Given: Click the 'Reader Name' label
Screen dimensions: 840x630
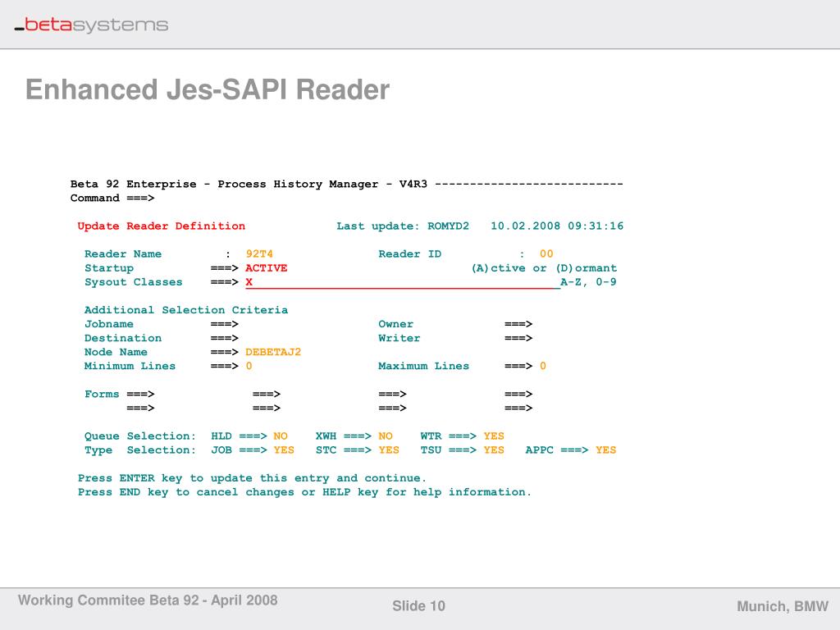Looking at the screenshot, I should [123, 254].
